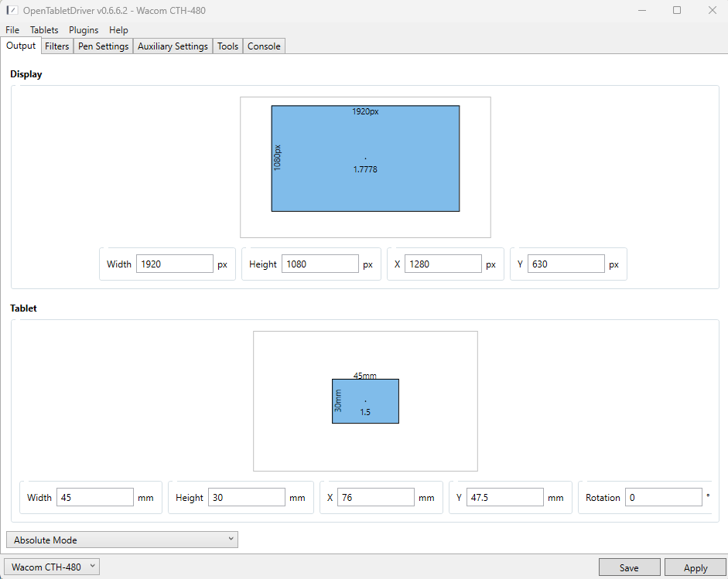Open the Wacom CTH-480 tablet selector
The image size is (728, 579).
pyautogui.click(x=53, y=567)
